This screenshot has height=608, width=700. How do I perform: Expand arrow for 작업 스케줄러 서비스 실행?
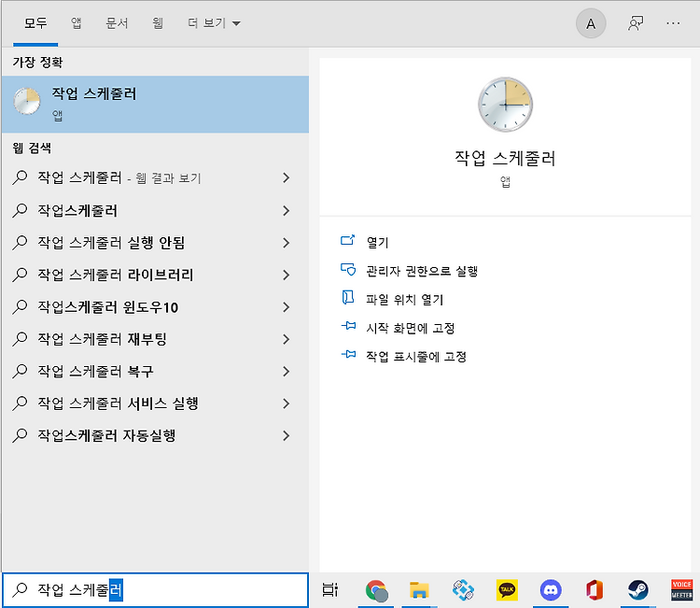pos(287,403)
